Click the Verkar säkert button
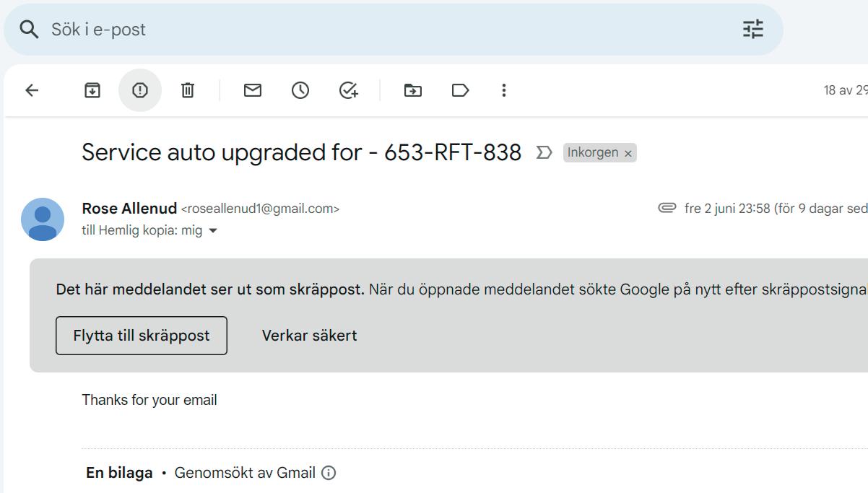The width and height of the screenshot is (868, 493). pos(309,336)
